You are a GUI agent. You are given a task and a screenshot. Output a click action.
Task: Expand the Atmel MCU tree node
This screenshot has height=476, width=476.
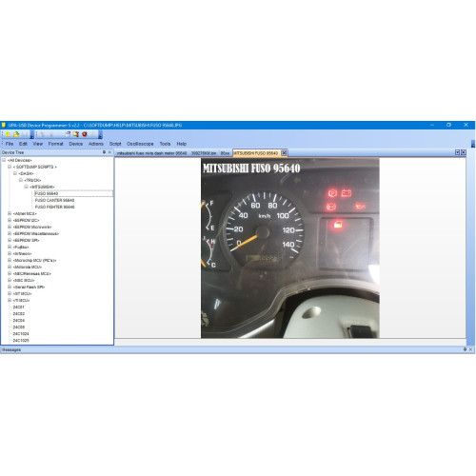(10, 213)
